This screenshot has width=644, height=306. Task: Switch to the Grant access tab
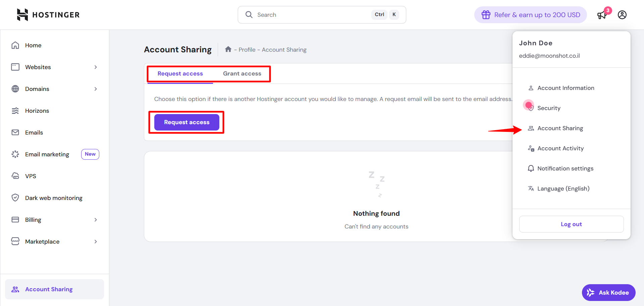pos(242,73)
